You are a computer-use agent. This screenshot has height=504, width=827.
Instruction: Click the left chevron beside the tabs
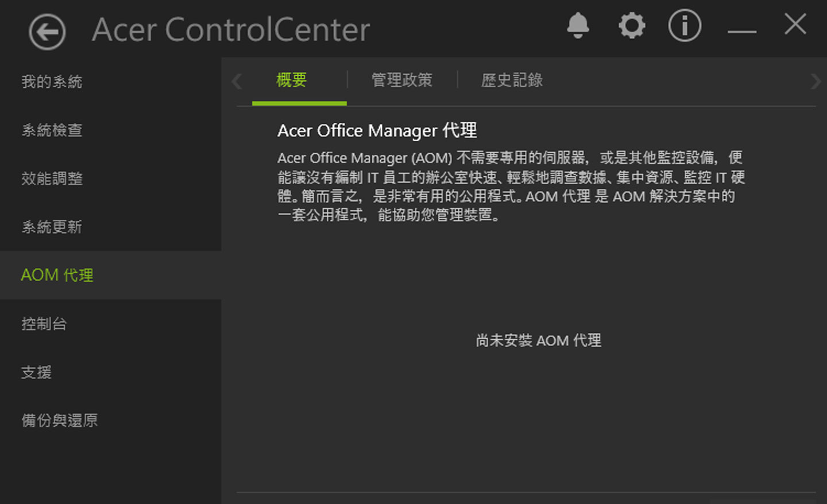point(237,81)
